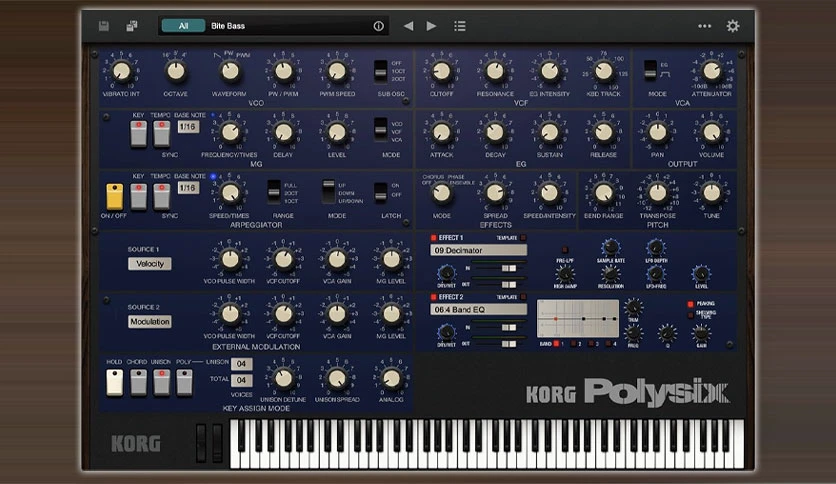This screenshot has width=836, height=484.
Task: Select EQ Band 2
Action: (574, 344)
